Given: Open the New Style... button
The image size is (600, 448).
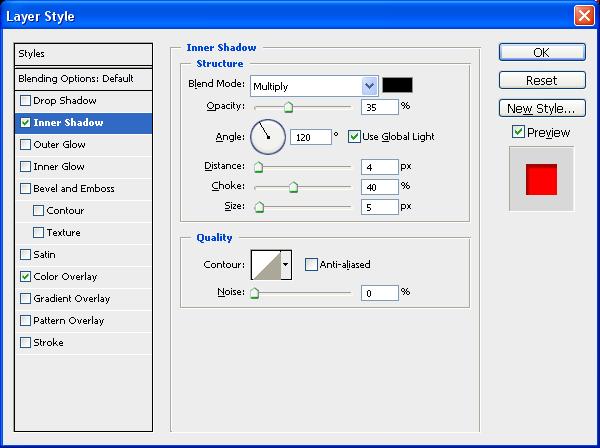Looking at the screenshot, I should tap(542, 108).
